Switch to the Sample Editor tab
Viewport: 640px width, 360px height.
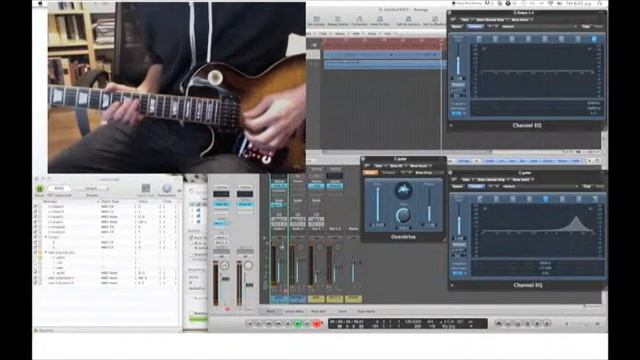(x=294, y=311)
